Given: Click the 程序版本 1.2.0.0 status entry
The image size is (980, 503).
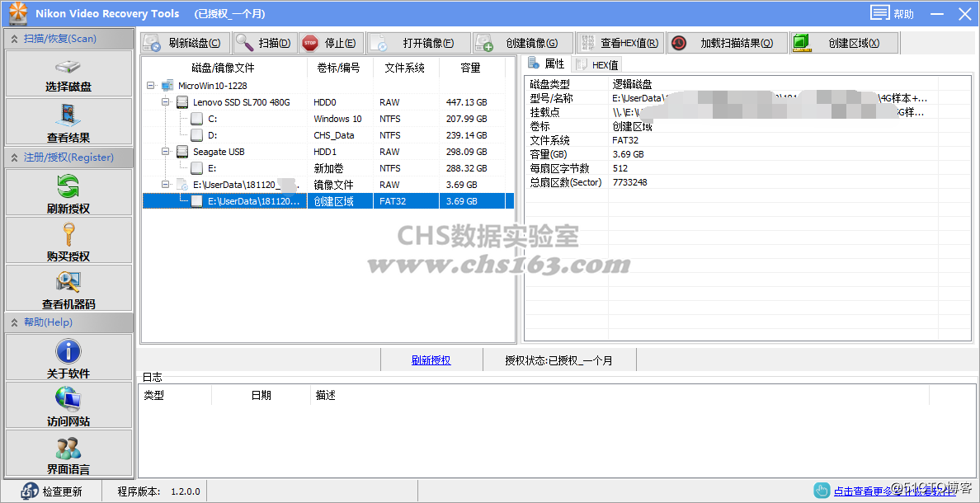Looking at the screenshot, I should click(x=158, y=491).
